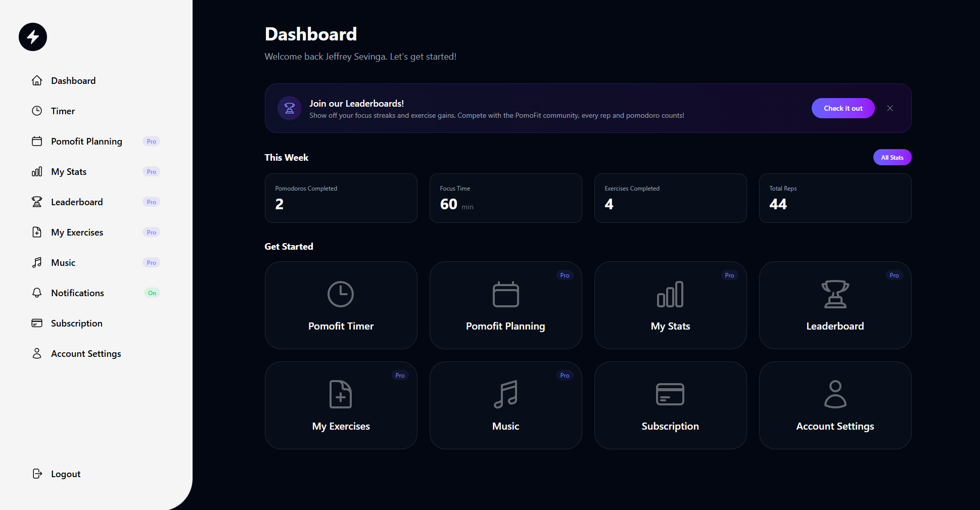The height and width of the screenshot is (510, 980).
Task: Click the 'Get Started' section heading
Action: (289, 247)
